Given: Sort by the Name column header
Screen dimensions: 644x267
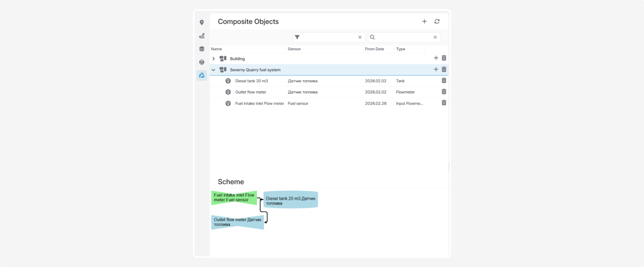Looking at the screenshot, I should coord(216,49).
